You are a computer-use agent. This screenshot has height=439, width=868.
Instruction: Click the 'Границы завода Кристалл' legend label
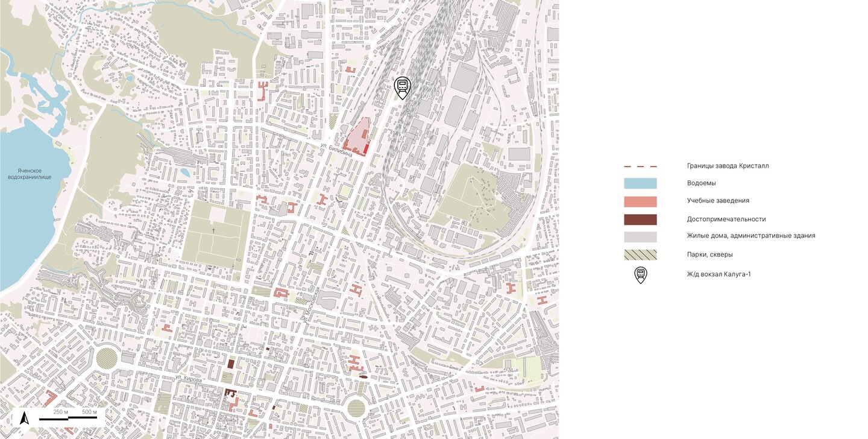point(728,166)
